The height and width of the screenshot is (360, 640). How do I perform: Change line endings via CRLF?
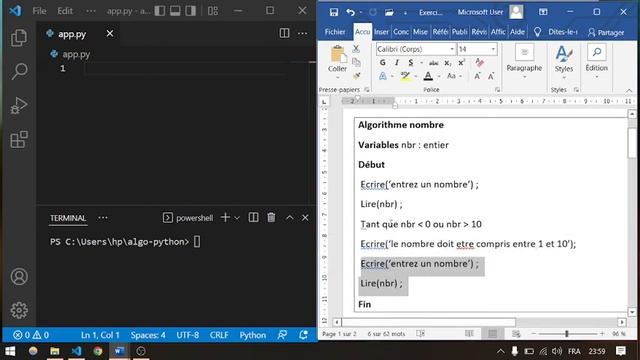pos(219,335)
